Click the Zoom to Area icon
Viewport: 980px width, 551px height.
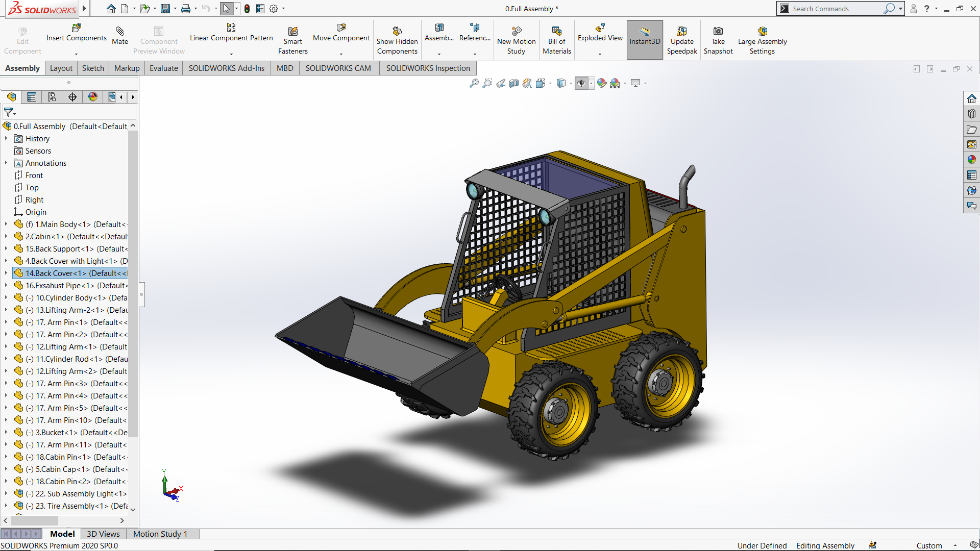coord(487,83)
